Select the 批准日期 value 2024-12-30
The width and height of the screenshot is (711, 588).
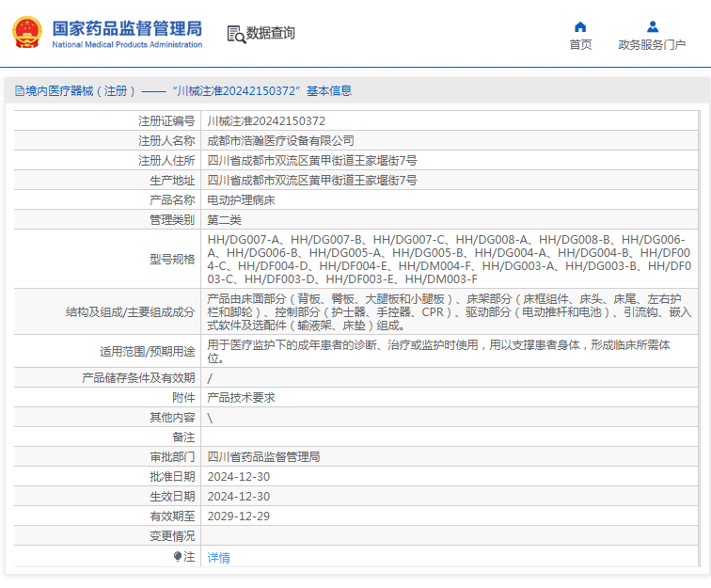click(x=239, y=477)
